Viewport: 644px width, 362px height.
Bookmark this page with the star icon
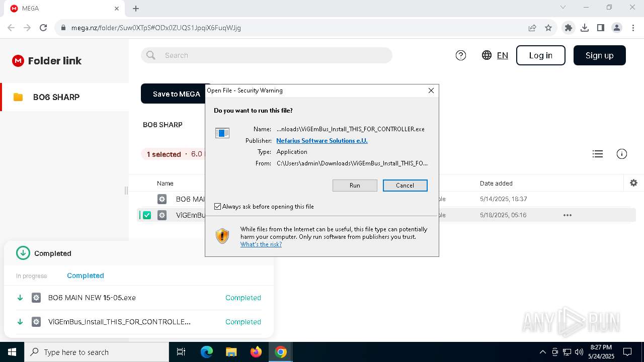(548, 28)
